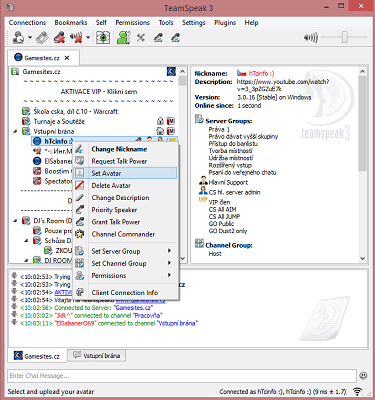
Task: Expand the Set Channel Group submenu
Action: 126,263
